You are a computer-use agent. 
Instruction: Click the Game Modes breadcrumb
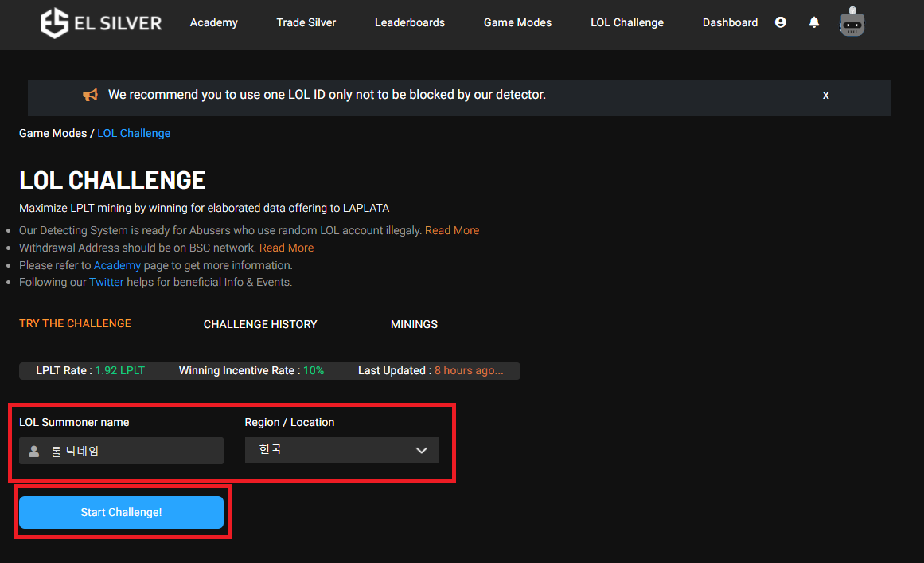(x=53, y=133)
